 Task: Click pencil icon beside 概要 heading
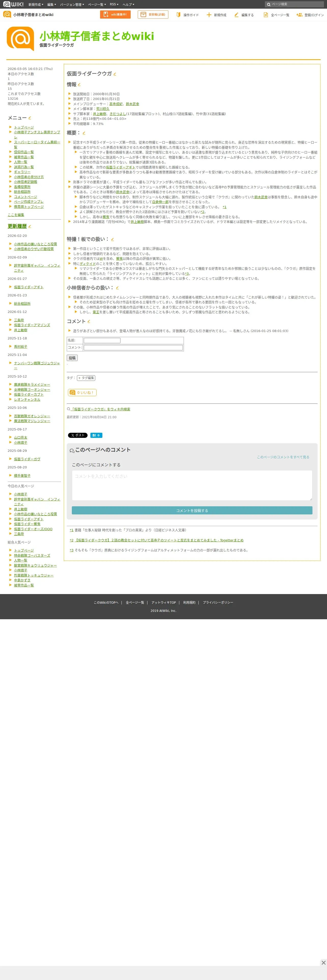(84, 133)
